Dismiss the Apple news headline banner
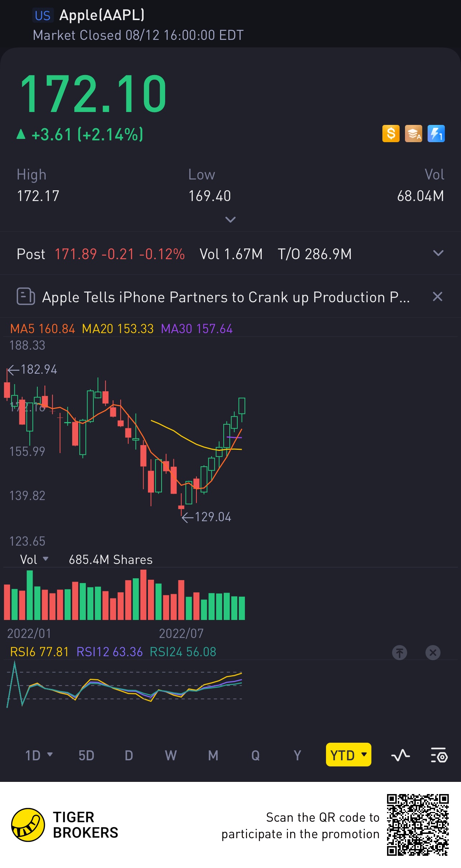This screenshot has height=868, width=461. [437, 297]
